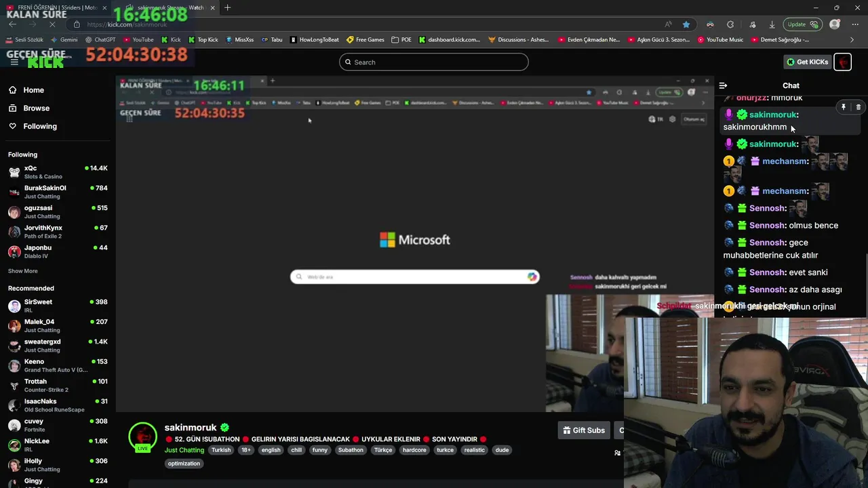This screenshot has height=488, width=868.
Task: Click the sakinmoruk channel name below video
Action: pos(191,428)
